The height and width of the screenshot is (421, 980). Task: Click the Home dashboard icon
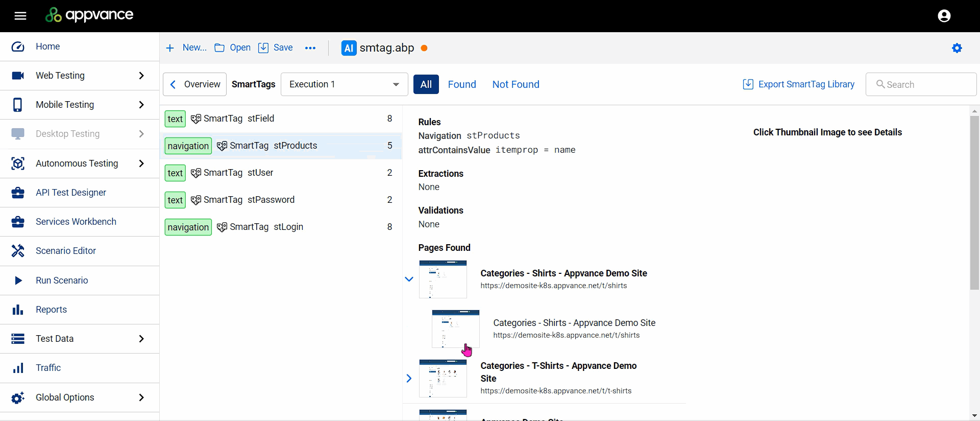(18, 46)
